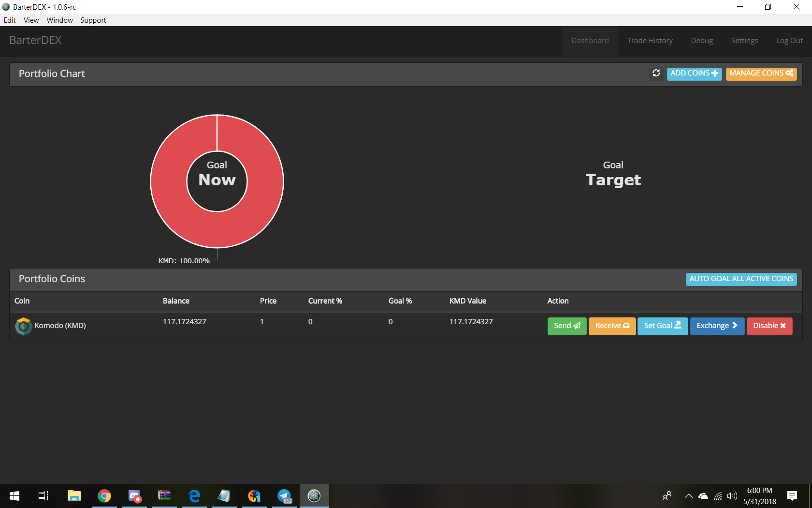This screenshot has height=508, width=812.
Task: Show hidden system tray icons
Action: tap(689, 496)
